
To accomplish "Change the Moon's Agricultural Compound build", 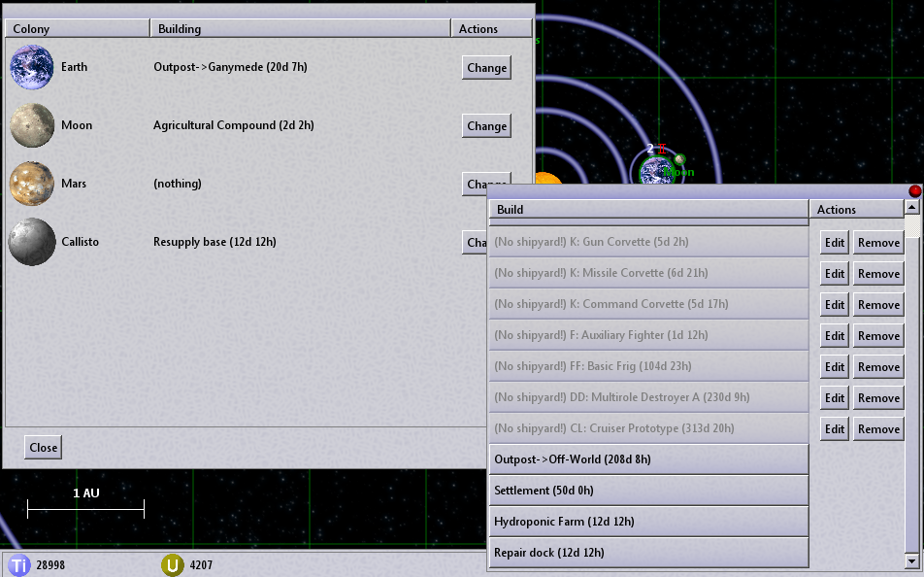I will point(486,126).
